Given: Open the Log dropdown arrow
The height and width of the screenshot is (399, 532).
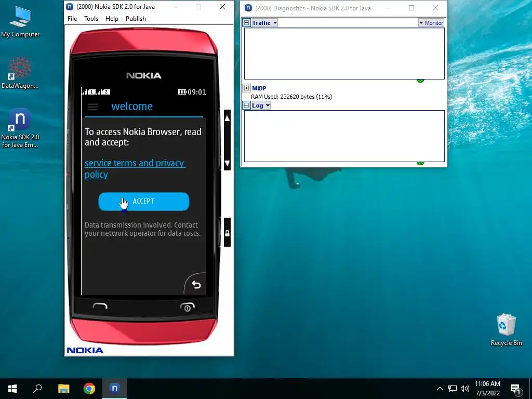Looking at the screenshot, I should (x=268, y=105).
